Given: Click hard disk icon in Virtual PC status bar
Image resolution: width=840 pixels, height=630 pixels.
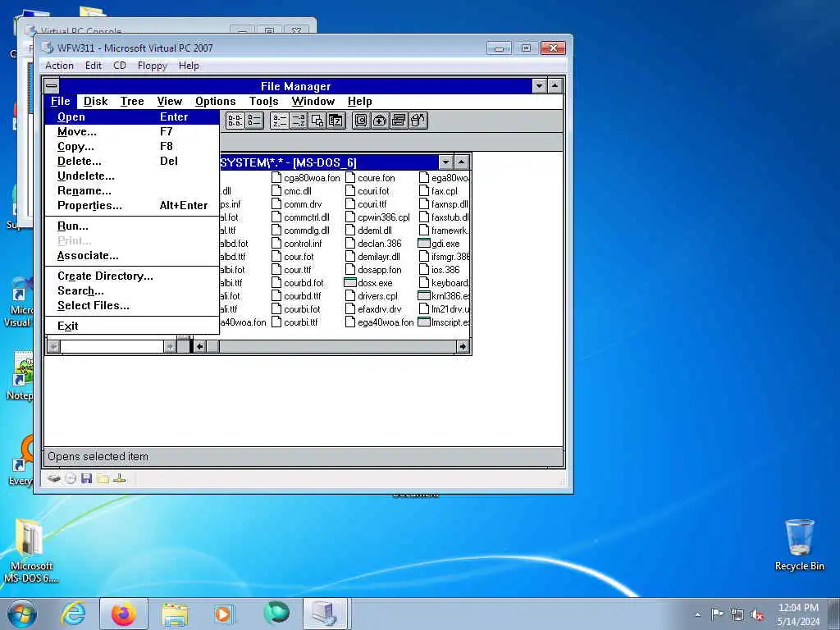Looking at the screenshot, I should click(53, 478).
